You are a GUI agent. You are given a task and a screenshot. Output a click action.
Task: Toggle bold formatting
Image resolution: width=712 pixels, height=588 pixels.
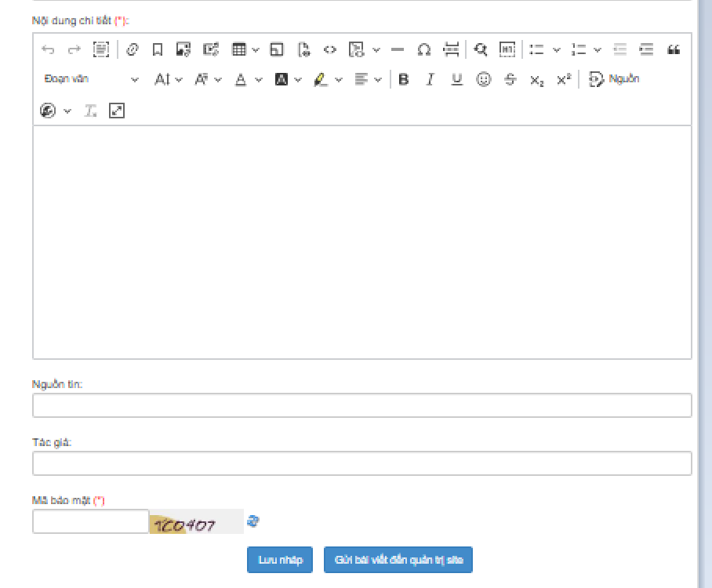(x=403, y=79)
